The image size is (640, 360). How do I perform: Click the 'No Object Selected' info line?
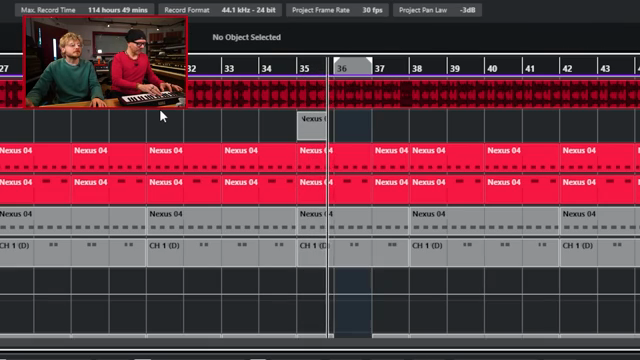(x=247, y=37)
